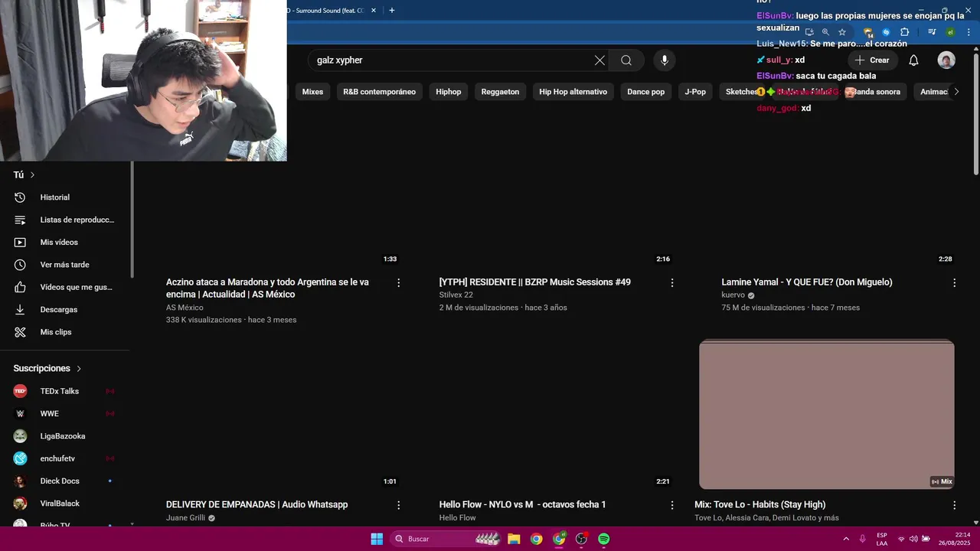980x551 pixels.
Task: Open OBS Studio from the taskbar
Action: 581,540
